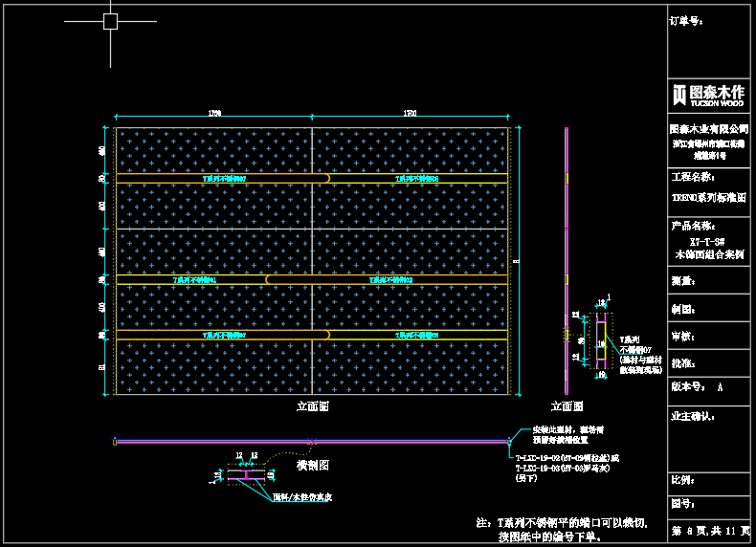This screenshot has height=547, width=756.
Task: Click the semicircle strip end on middle-row strip
Action: pyautogui.click(x=268, y=280)
